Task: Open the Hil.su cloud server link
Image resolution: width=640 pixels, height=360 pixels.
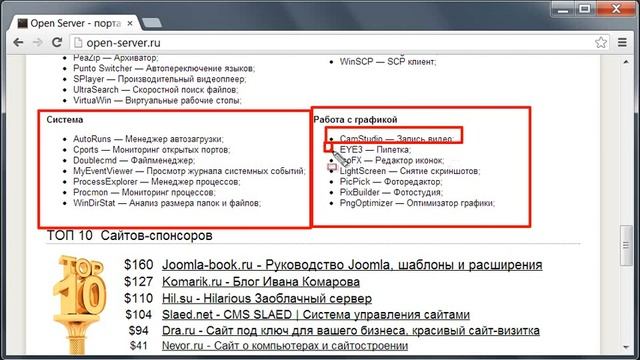Action: tap(267, 298)
